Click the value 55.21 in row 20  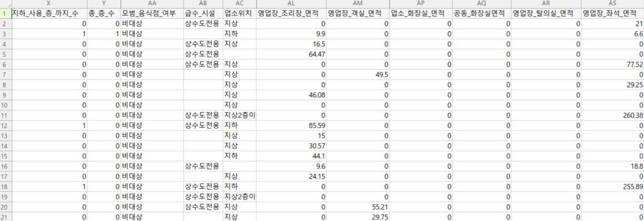coord(380,207)
